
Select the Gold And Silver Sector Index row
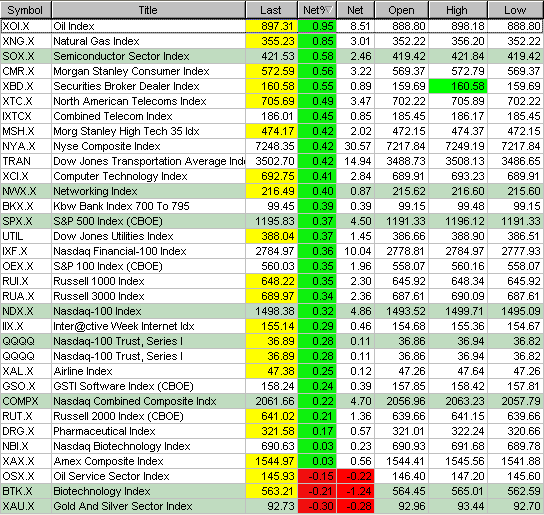point(272,506)
